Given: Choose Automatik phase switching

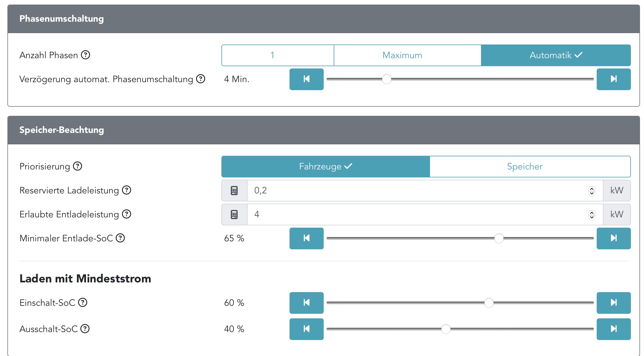Looking at the screenshot, I should coord(556,55).
